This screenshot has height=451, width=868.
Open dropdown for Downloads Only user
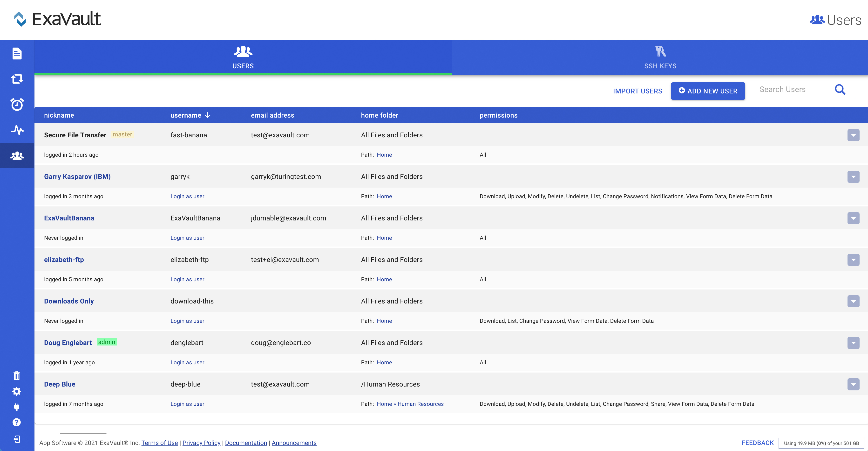[853, 301]
